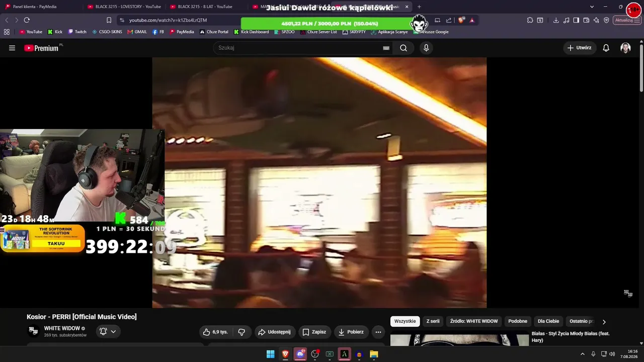
Task: Open the WHITE WIDOW channel name link
Action: (62, 328)
